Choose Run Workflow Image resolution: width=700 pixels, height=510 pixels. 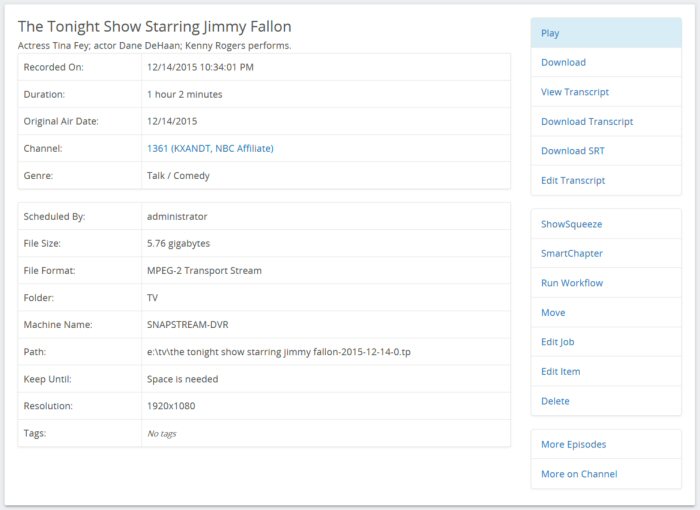(606, 283)
